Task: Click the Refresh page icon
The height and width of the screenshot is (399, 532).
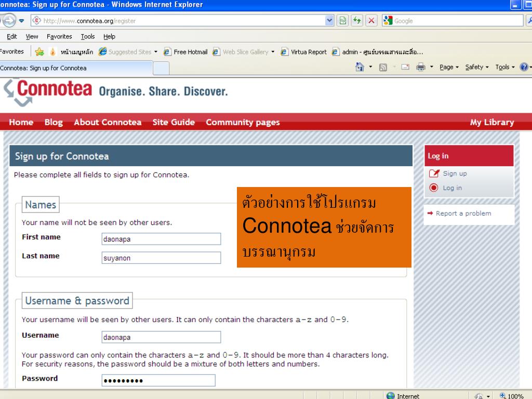Action: click(x=357, y=21)
